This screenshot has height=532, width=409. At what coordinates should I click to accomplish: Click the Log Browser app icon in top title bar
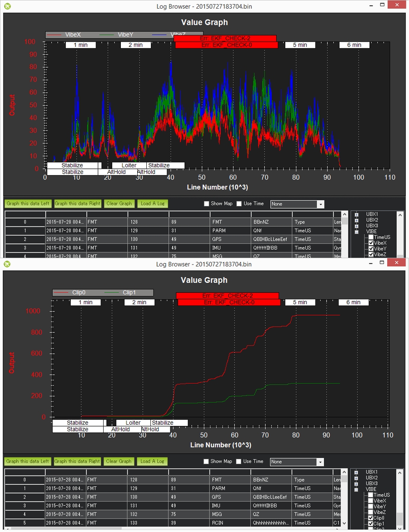[6, 6]
